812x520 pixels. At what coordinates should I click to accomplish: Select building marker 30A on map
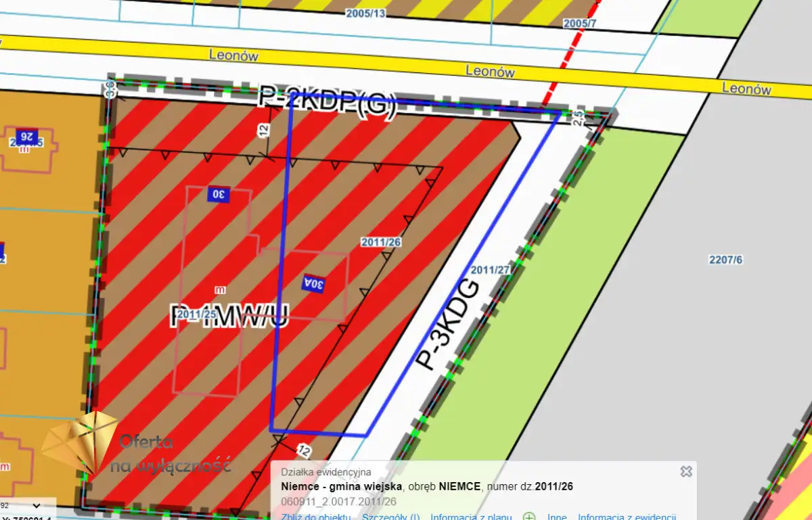click(x=314, y=283)
